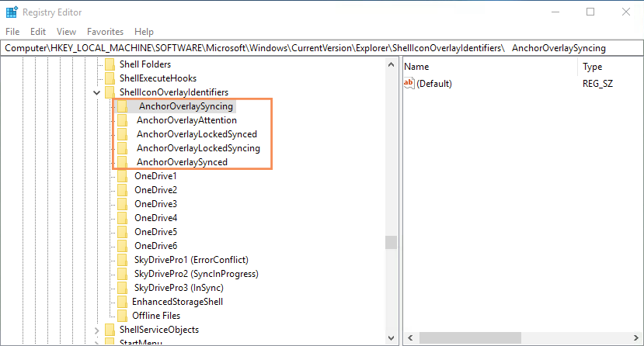The height and width of the screenshot is (346, 644).
Task: Click the AnchorOverlayAttention folder icon
Action: (x=122, y=120)
